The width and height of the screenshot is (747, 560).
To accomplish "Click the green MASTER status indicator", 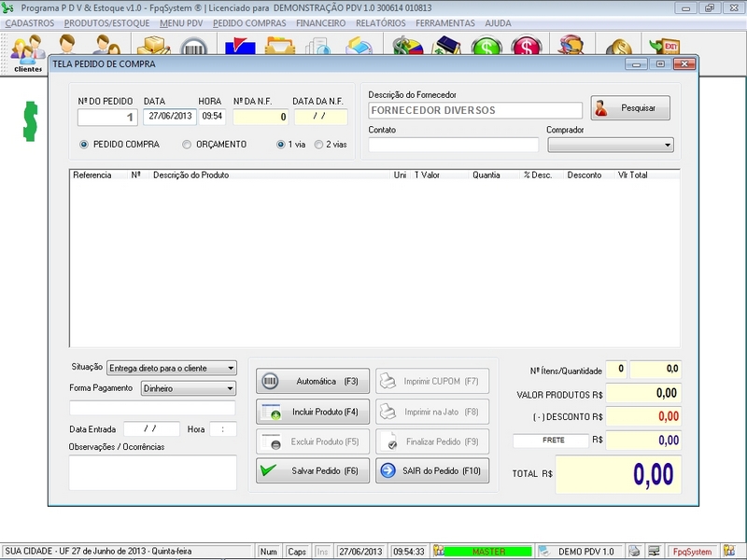I will pyautogui.click(x=488, y=552).
